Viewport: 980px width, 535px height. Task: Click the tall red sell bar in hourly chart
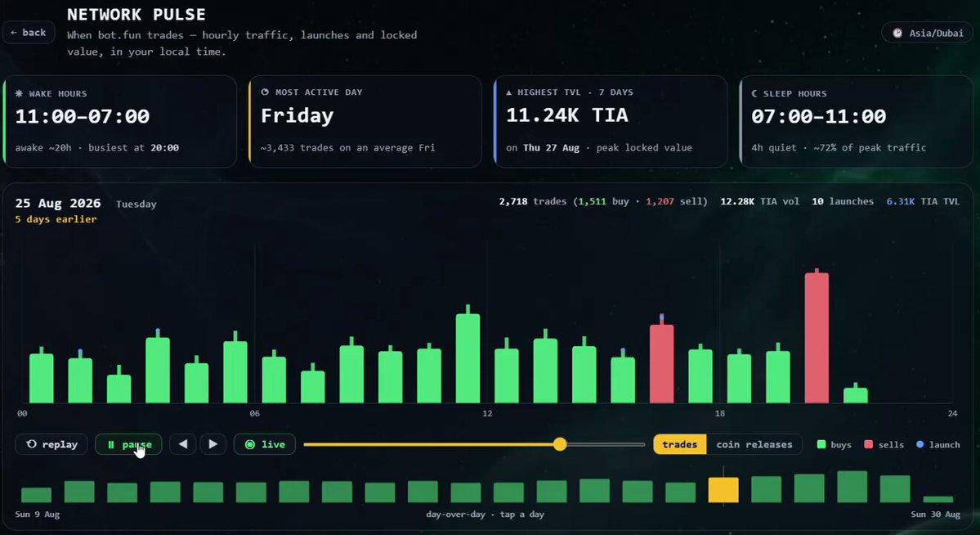pyautogui.click(x=817, y=338)
